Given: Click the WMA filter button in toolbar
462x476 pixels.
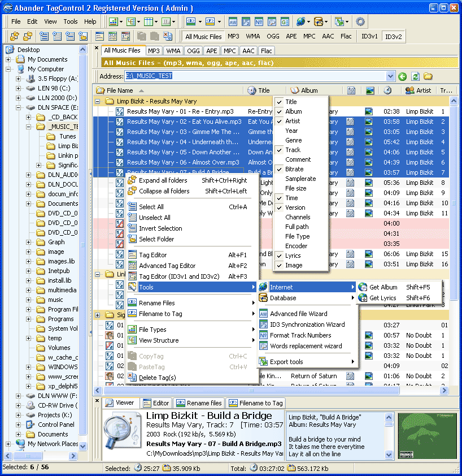Looking at the screenshot, I should 253,37.
